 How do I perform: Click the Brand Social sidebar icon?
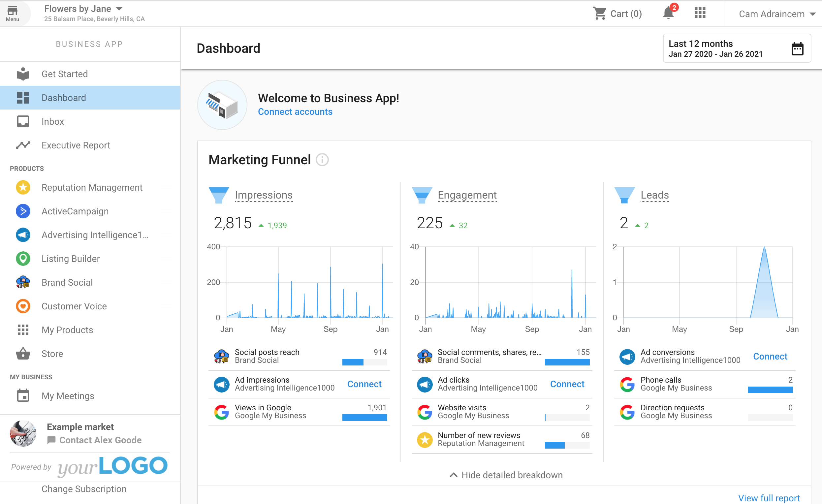(23, 282)
